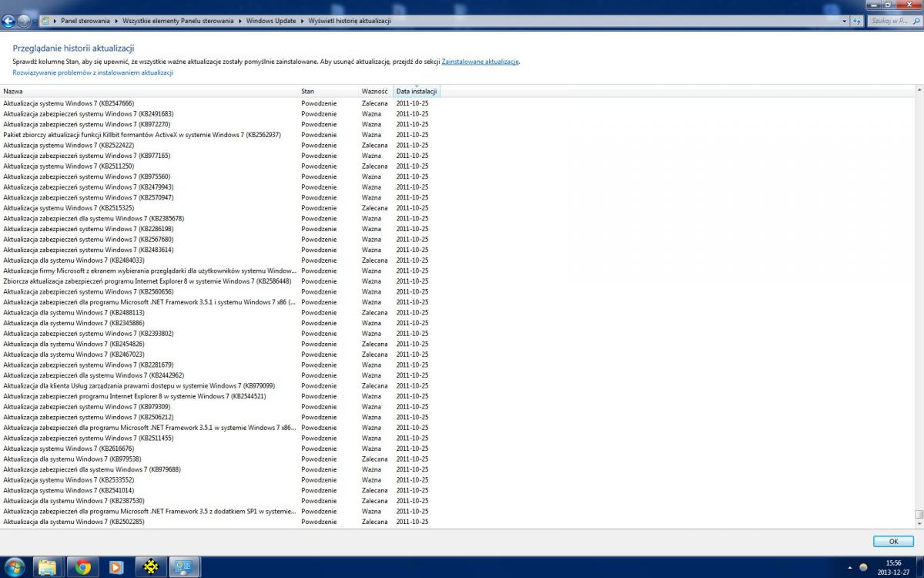Choose the security update KB2479943
Screen dimensions: 924x578
coord(220,187)
